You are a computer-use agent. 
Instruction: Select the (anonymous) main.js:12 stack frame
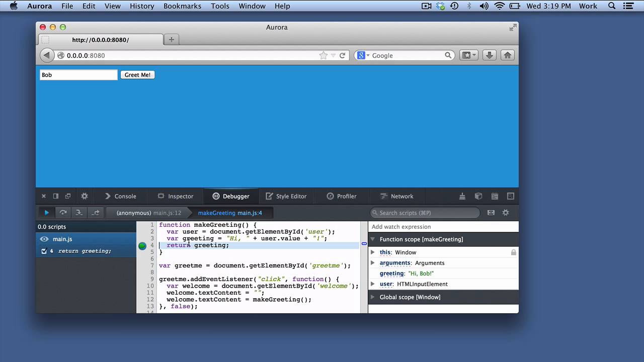coord(148,213)
